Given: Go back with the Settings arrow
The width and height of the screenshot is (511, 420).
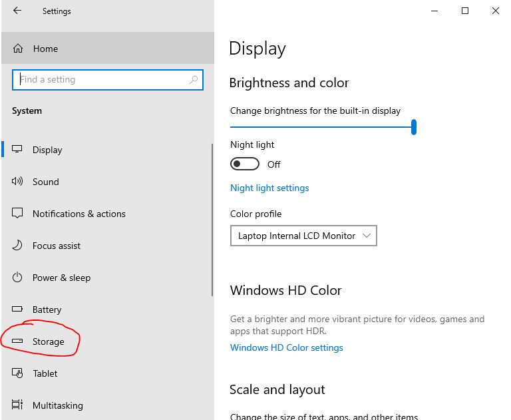Looking at the screenshot, I should pos(17,11).
